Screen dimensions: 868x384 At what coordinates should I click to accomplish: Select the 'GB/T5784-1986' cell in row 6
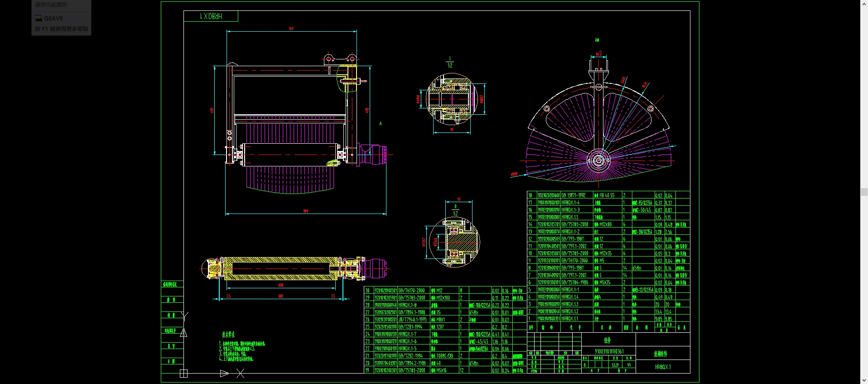coord(577,282)
